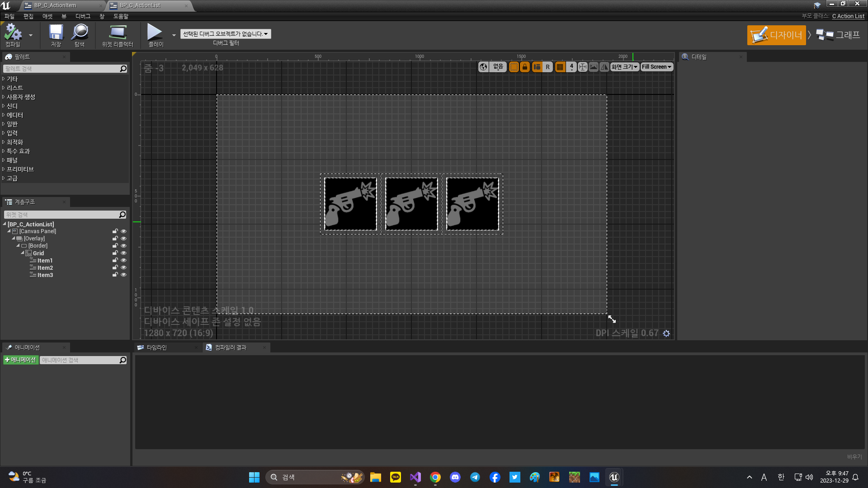Toggle grid snapping icon in viewport toolbar
Screen dimensions: 868x488
tap(560, 67)
